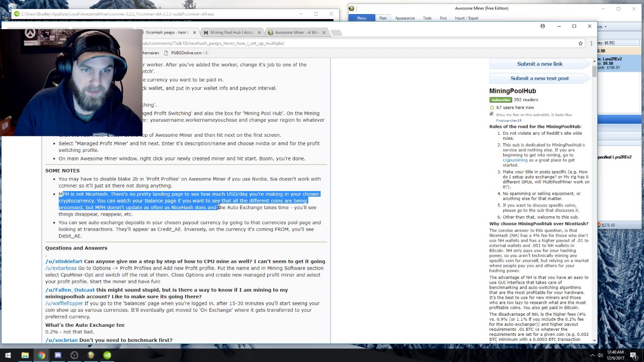Click the '67 users here now' text

pyautogui.click(x=515, y=108)
